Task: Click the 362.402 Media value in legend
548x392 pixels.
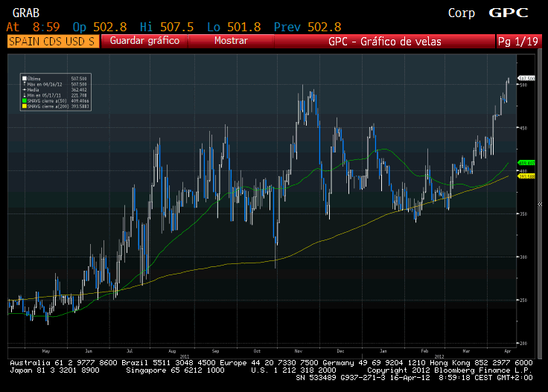Action: [x=79, y=90]
